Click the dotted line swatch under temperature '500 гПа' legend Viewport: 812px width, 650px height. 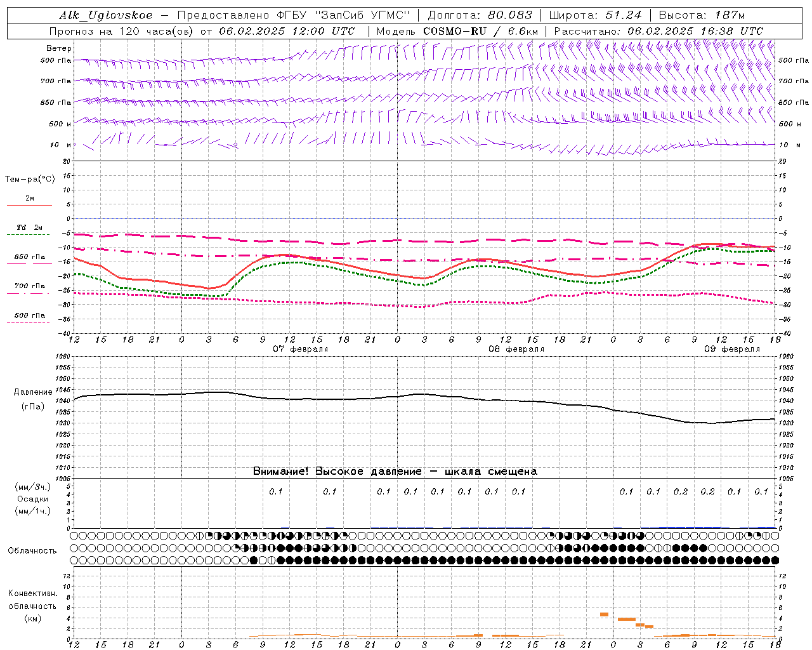pos(29,323)
